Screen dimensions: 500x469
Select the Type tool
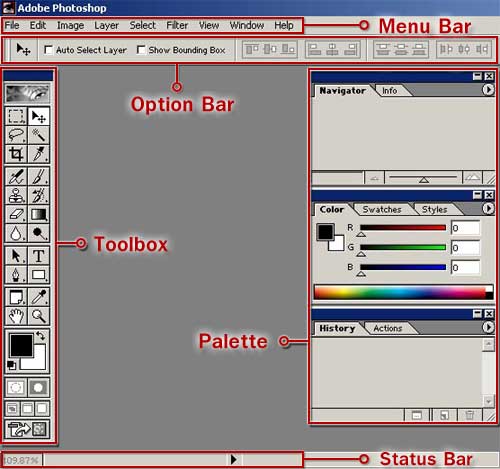click(39, 256)
